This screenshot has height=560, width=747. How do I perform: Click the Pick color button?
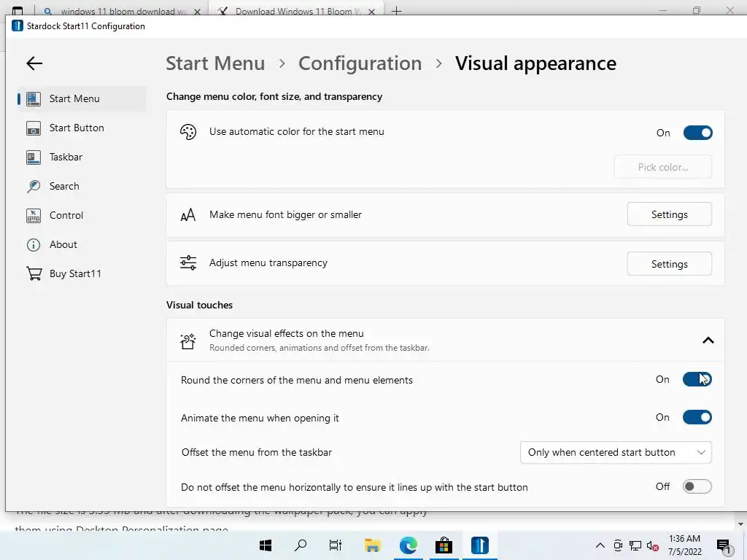coord(662,167)
